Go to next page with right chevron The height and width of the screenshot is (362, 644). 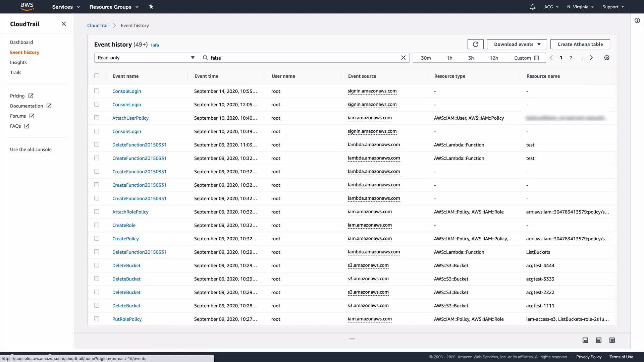coord(591,58)
